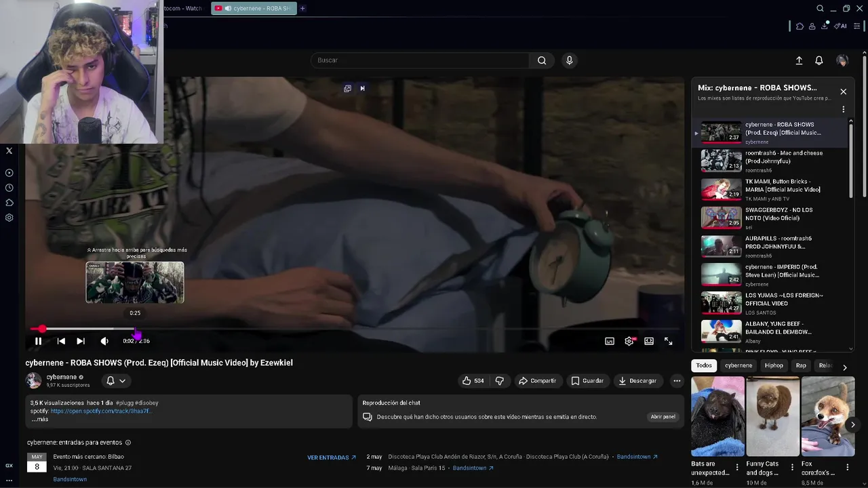Viewport: 868px width, 488px height.
Task: Open YouTube notifications bell in header
Action: (x=819, y=60)
